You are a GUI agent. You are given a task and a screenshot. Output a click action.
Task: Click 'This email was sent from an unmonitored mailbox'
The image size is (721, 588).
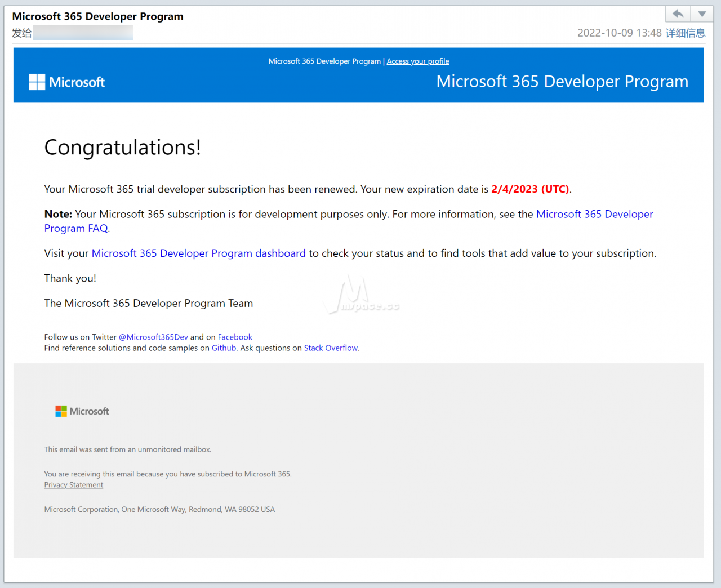[x=128, y=449]
